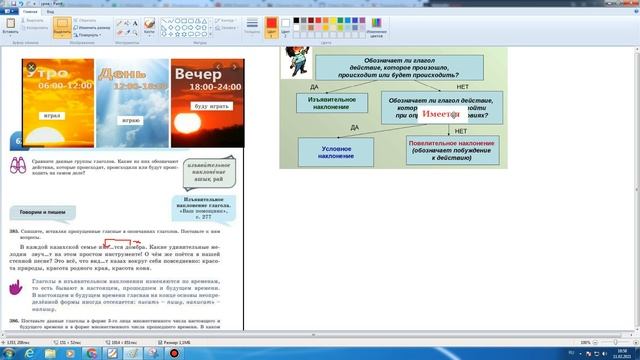Open the Paint application menu button
The height and width of the screenshot is (360, 640).
pyautogui.click(x=9, y=11)
